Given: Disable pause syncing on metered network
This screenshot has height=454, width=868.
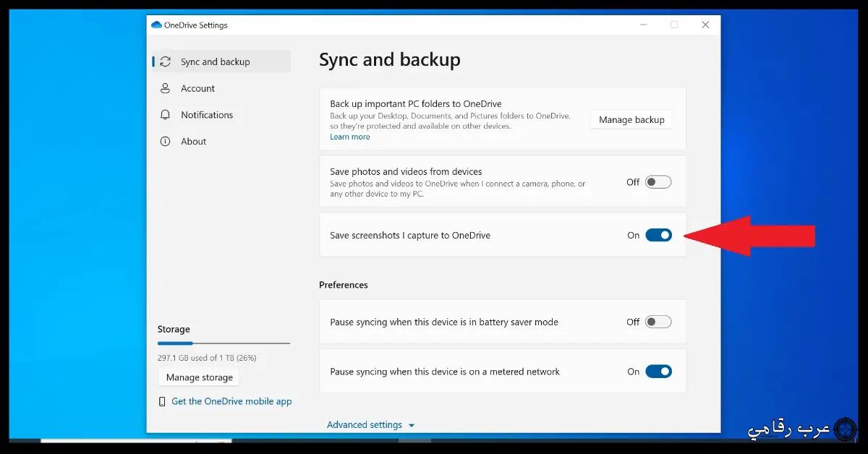Looking at the screenshot, I should tap(658, 372).
